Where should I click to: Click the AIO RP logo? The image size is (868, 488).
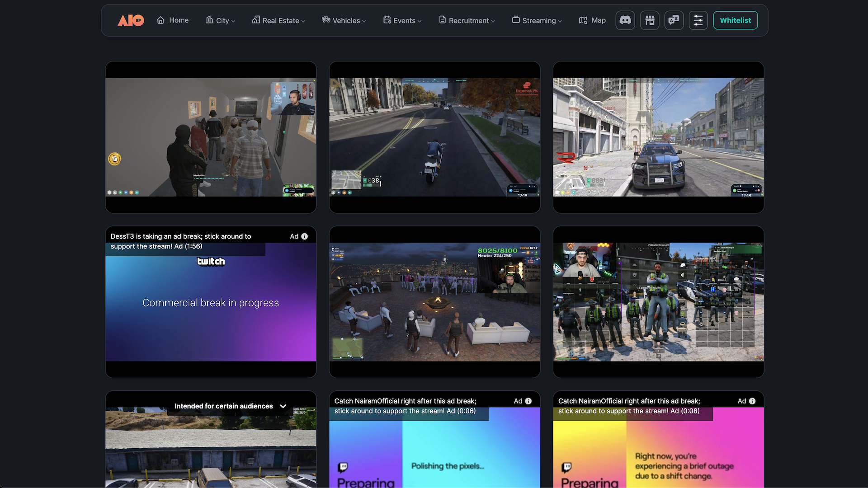point(131,20)
